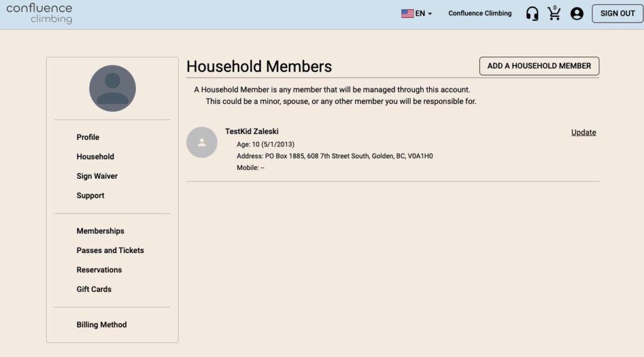Click TestKid Zaleski's avatar thumbnail
This screenshot has height=357, width=644.
[202, 142]
